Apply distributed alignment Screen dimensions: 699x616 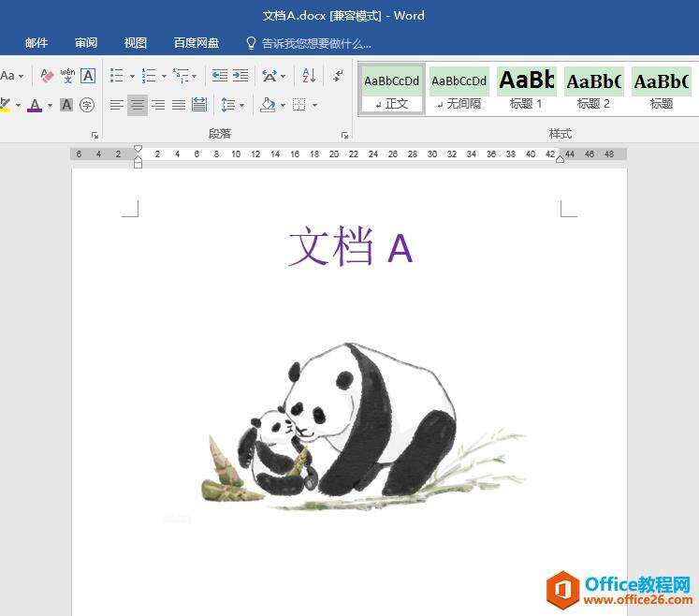198,105
